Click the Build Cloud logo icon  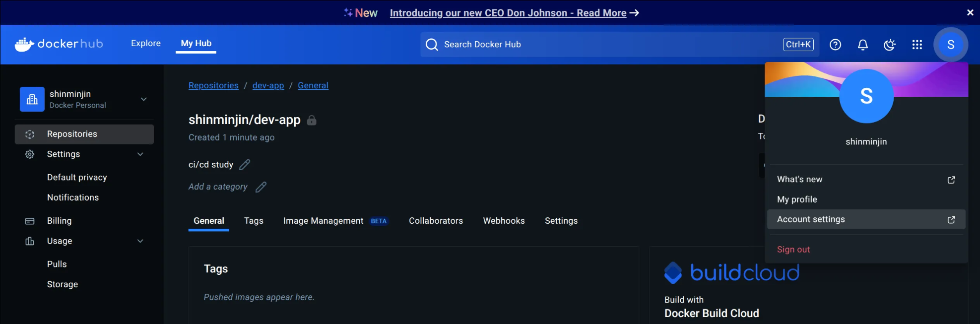click(673, 272)
